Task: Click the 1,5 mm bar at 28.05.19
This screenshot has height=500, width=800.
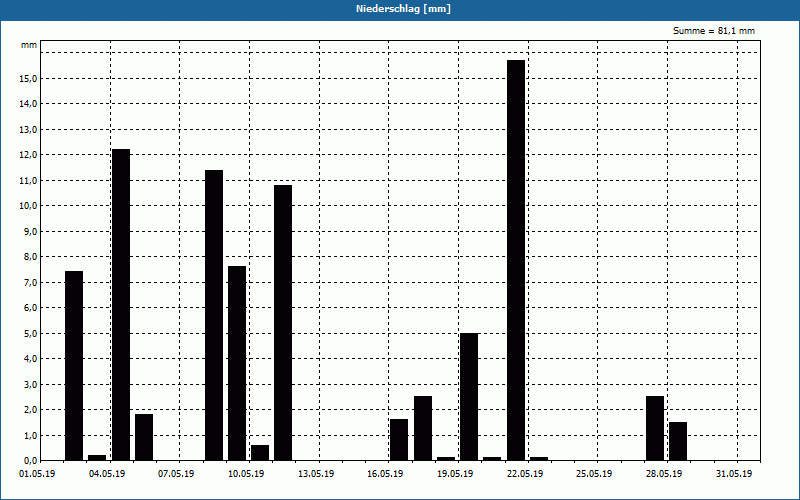Action: 678,441
